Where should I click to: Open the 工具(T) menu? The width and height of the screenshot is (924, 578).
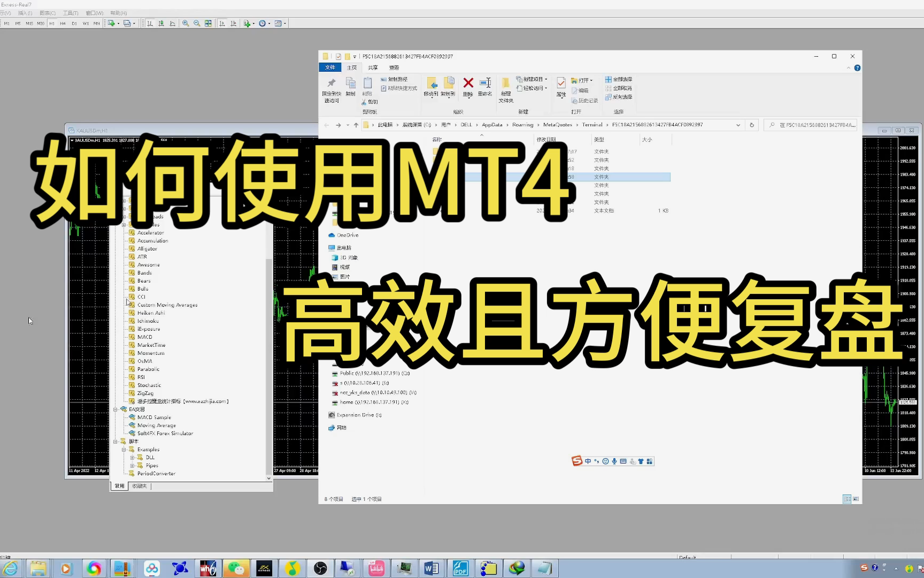71,13
